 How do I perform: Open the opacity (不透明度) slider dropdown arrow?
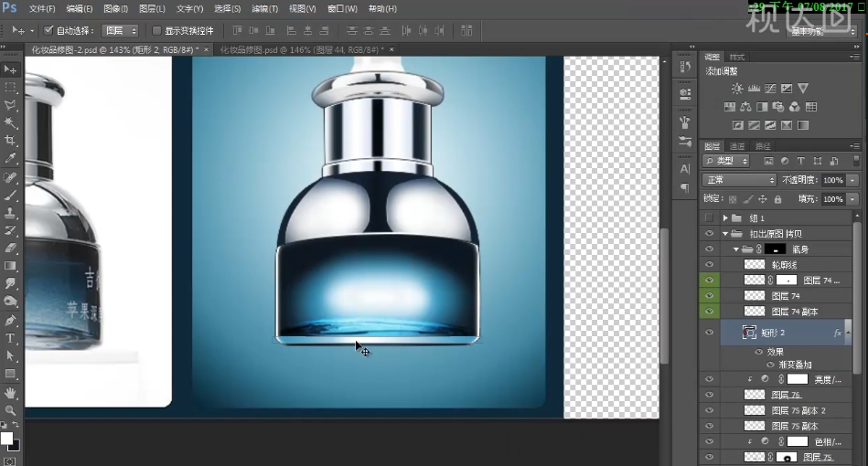click(x=852, y=180)
